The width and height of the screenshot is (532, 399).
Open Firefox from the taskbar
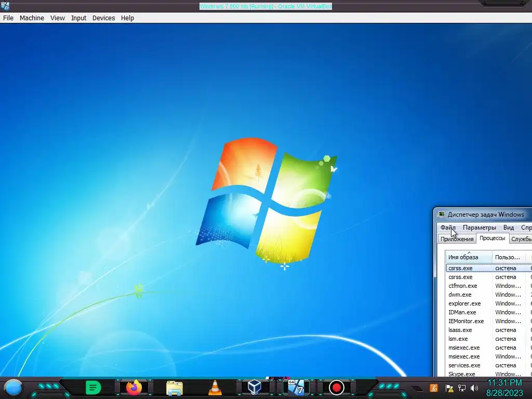point(134,388)
